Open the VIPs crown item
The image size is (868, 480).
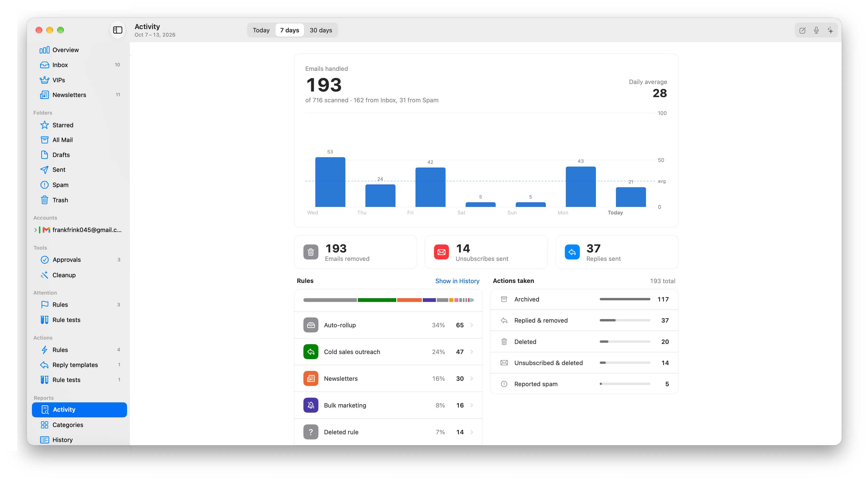pyautogui.click(x=79, y=80)
